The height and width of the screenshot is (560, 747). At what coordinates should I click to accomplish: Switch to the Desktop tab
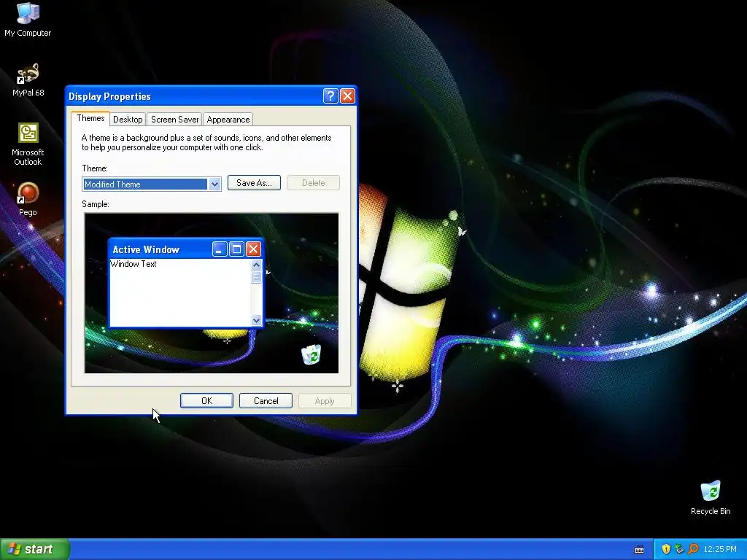[128, 120]
